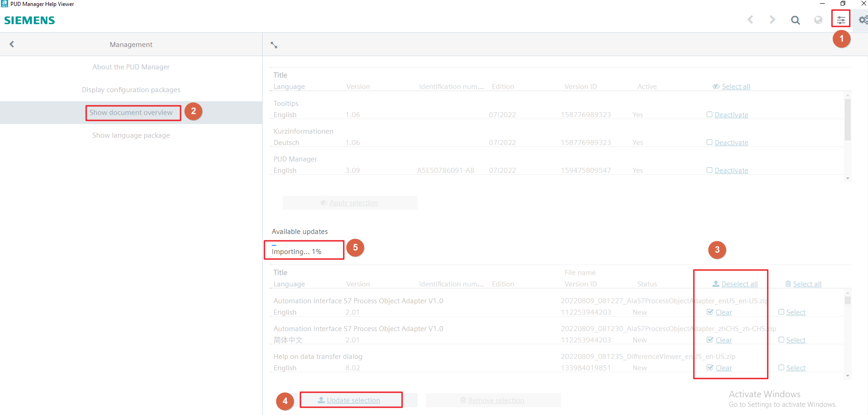The height and width of the screenshot is (415, 868).
Task: Check Select for Help on data transfer dialog
Action: (x=781, y=368)
